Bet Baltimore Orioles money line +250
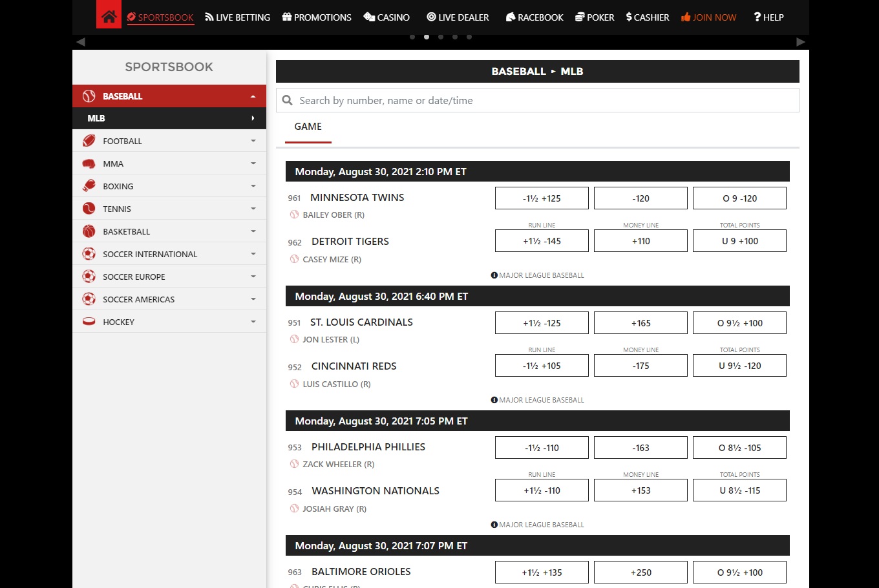Viewport: 879px width, 588px height. pos(641,572)
